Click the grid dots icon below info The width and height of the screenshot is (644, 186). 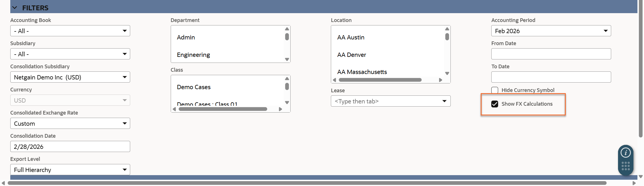(x=625, y=166)
